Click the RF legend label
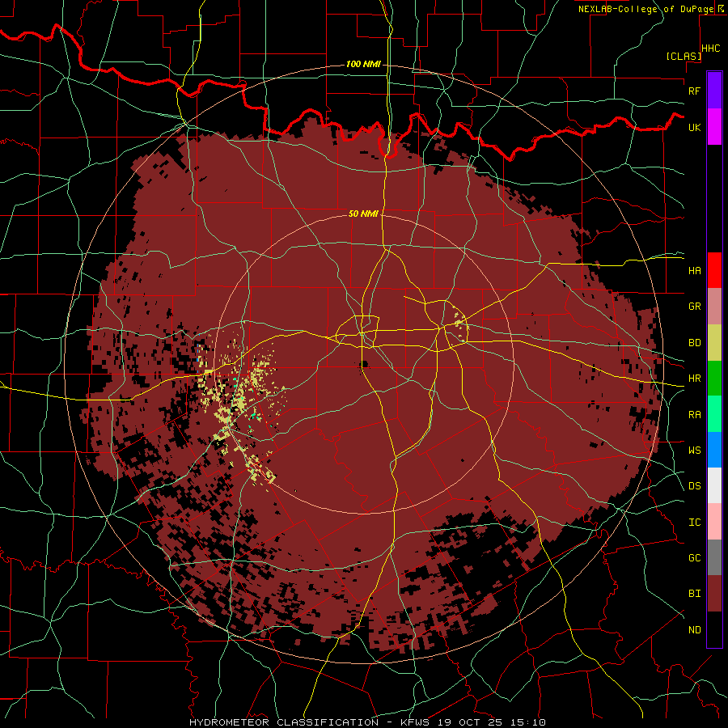This screenshot has height=728, width=728. pyautogui.click(x=694, y=91)
